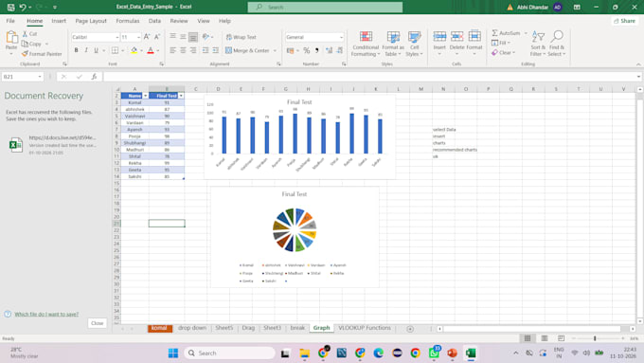Click the Insert Function fx button
The height and width of the screenshot is (363, 644).
pos(94,77)
